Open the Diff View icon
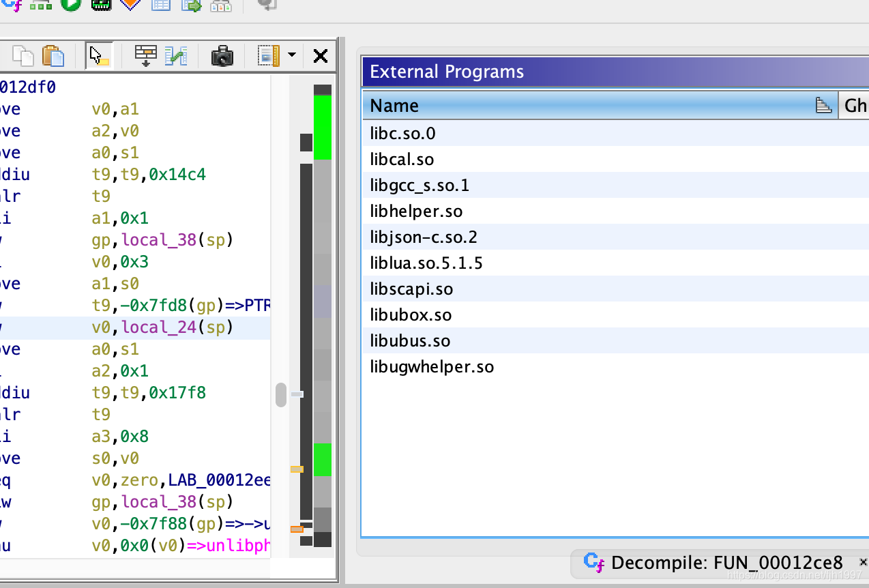This screenshot has height=588, width=869. point(176,56)
